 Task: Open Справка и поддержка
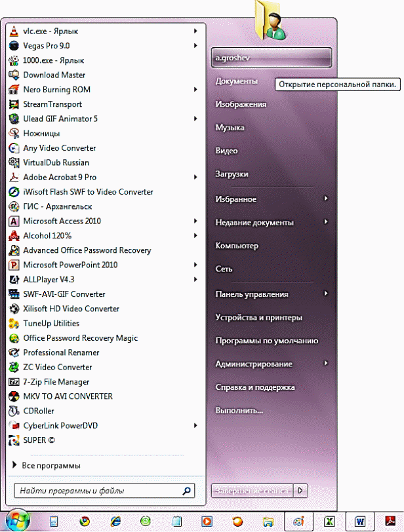click(255, 387)
